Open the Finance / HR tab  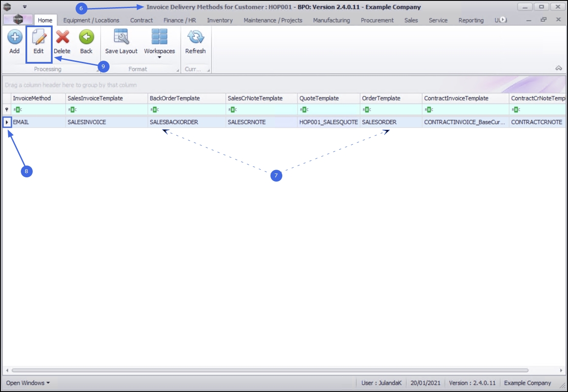point(180,20)
